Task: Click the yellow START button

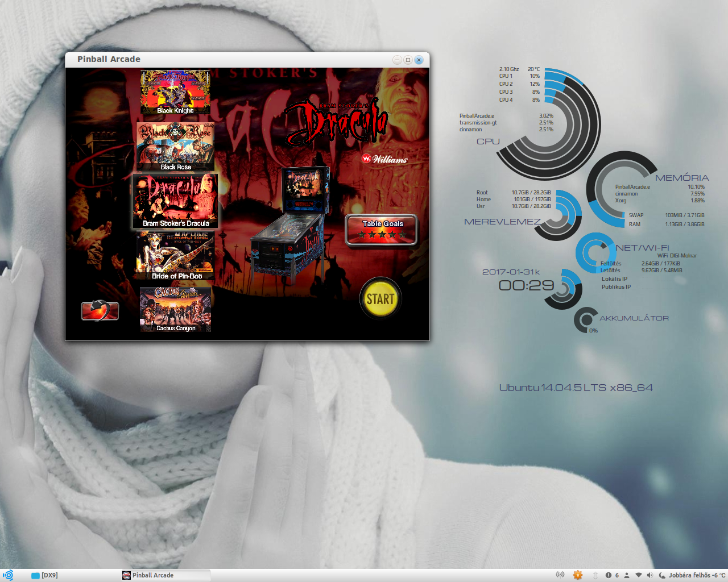Action: click(x=380, y=298)
